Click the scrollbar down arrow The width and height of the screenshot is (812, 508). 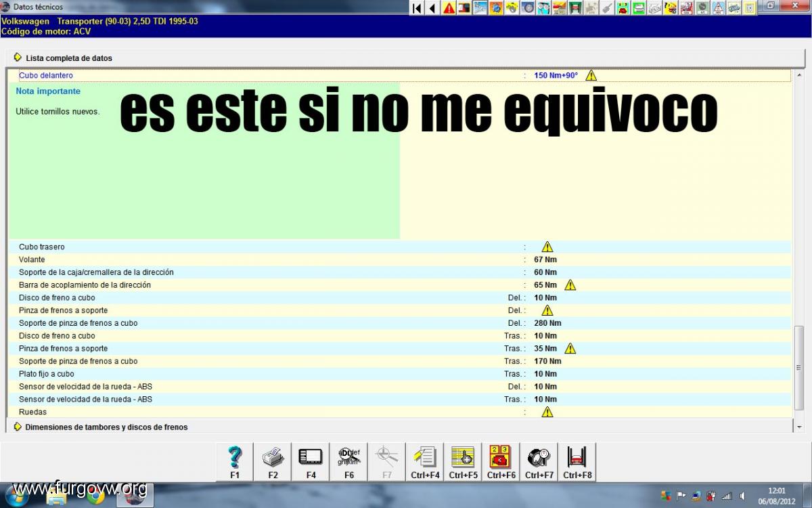pyautogui.click(x=799, y=427)
